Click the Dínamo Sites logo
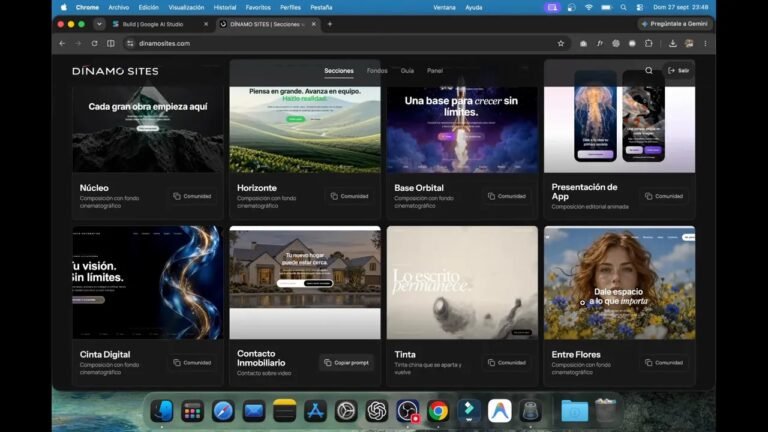The height and width of the screenshot is (432, 768). (x=115, y=71)
